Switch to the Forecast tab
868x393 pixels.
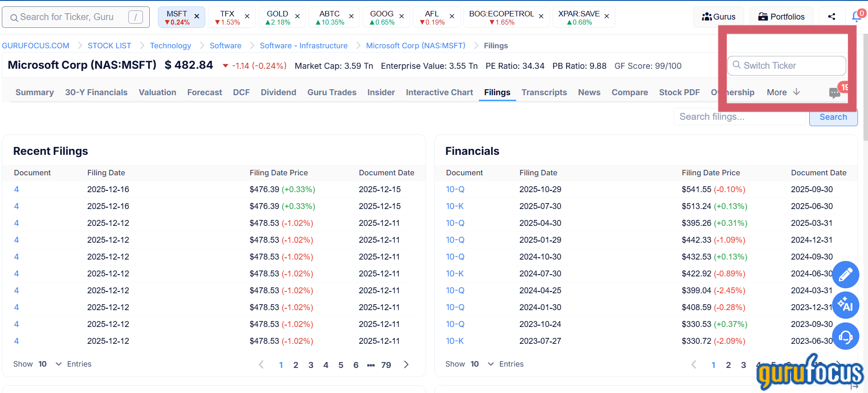205,92
